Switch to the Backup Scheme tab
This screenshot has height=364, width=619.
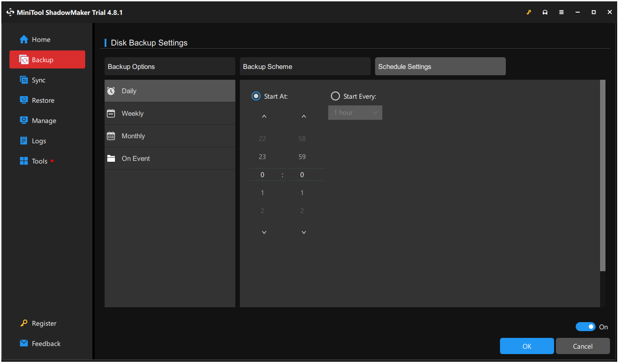point(305,66)
